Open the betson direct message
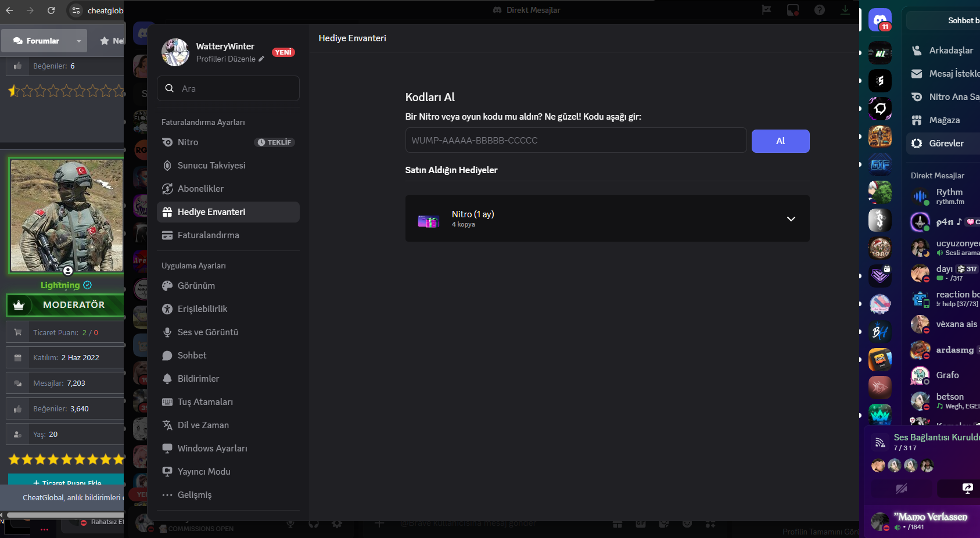The width and height of the screenshot is (980, 538). (943, 401)
